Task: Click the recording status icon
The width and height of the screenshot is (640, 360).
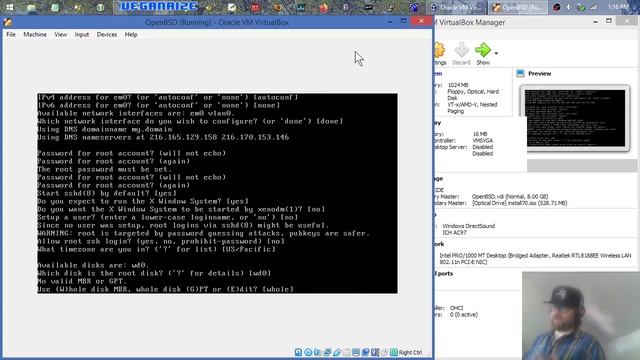Action: point(365,352)
